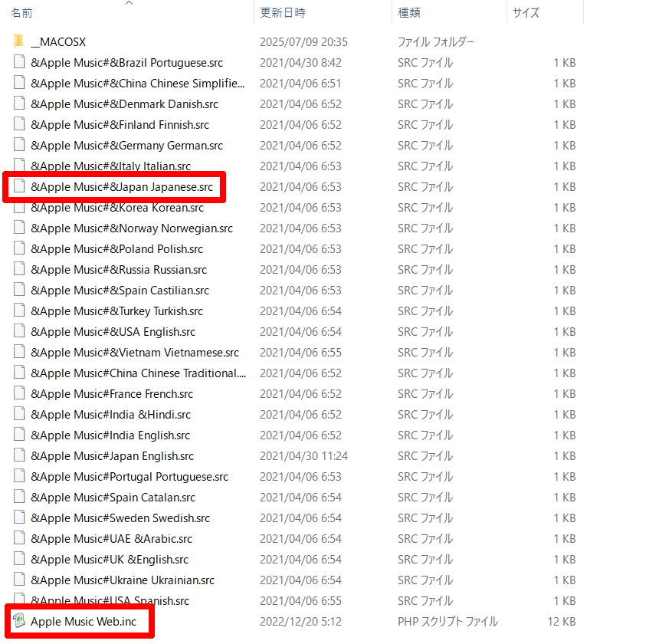Click the Vietnam Vietnamese.src file icon
The height and width of the screenshot is (644, 649).
coord(19,352)
